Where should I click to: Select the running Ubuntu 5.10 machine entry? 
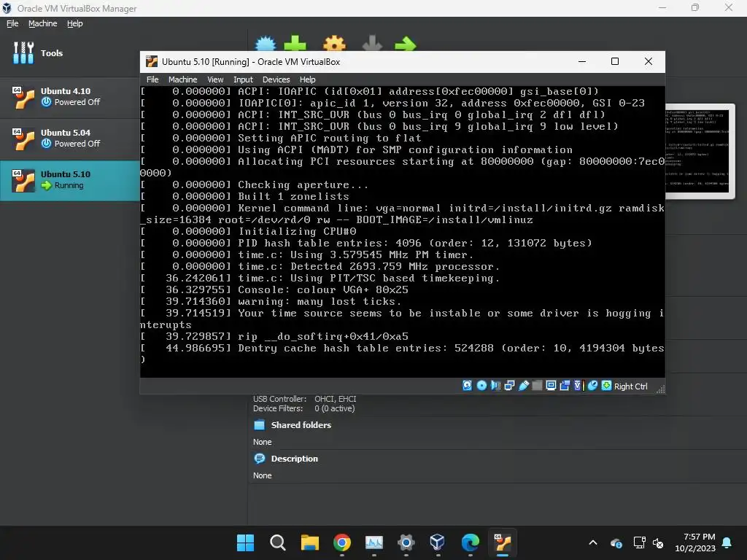(69, 180)
